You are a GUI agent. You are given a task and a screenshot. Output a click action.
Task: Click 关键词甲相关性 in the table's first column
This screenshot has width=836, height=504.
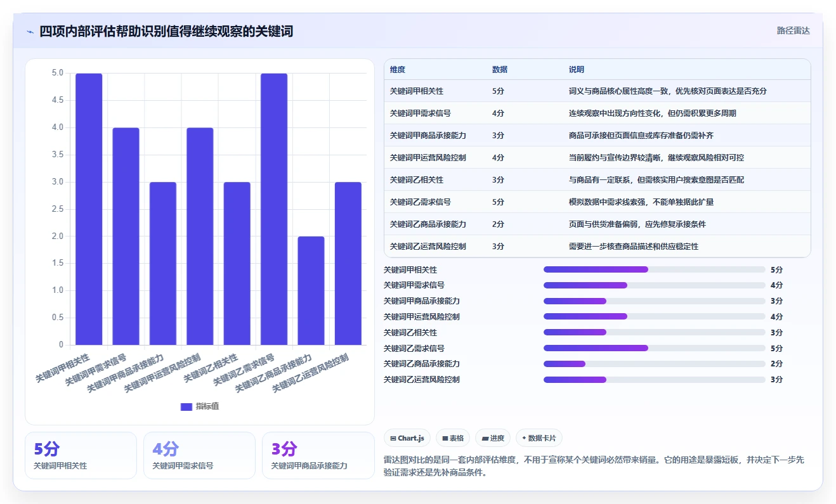coord(417,91)
